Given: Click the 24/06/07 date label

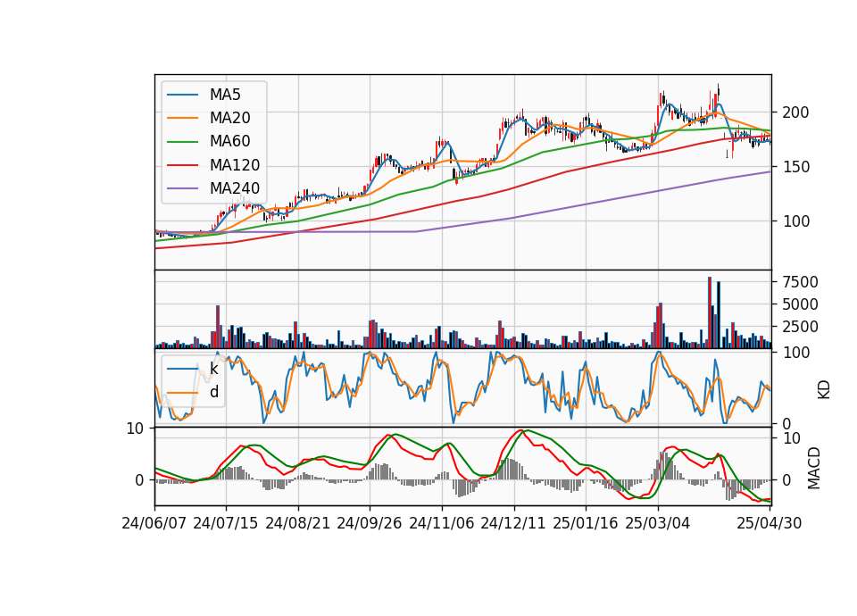Looking at the screenshot, I should point(154,524).
